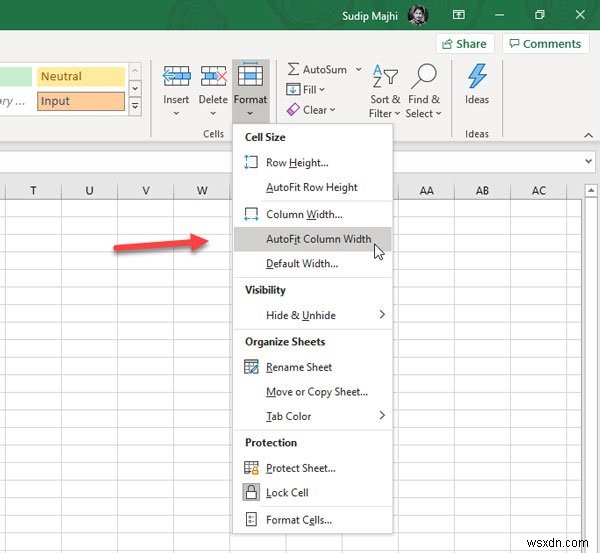Select column header U
The image size is (600, 553).
click(90, 190)
